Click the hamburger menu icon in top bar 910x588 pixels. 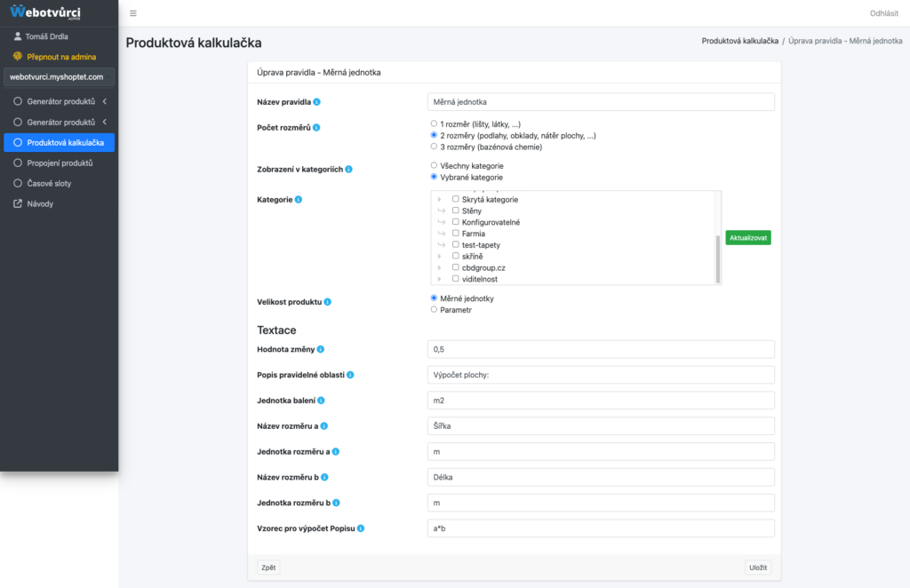tap(133, 13)
